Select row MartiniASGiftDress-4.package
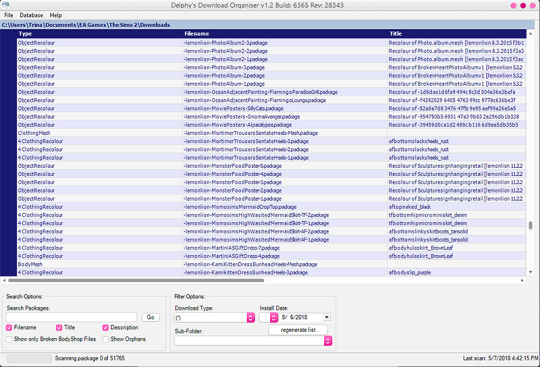The image size is (540, 367). 271,256
